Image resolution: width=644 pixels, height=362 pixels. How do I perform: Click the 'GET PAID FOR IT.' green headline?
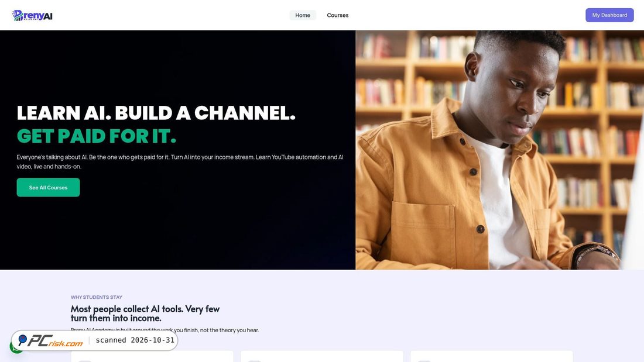tap(97, 136)
